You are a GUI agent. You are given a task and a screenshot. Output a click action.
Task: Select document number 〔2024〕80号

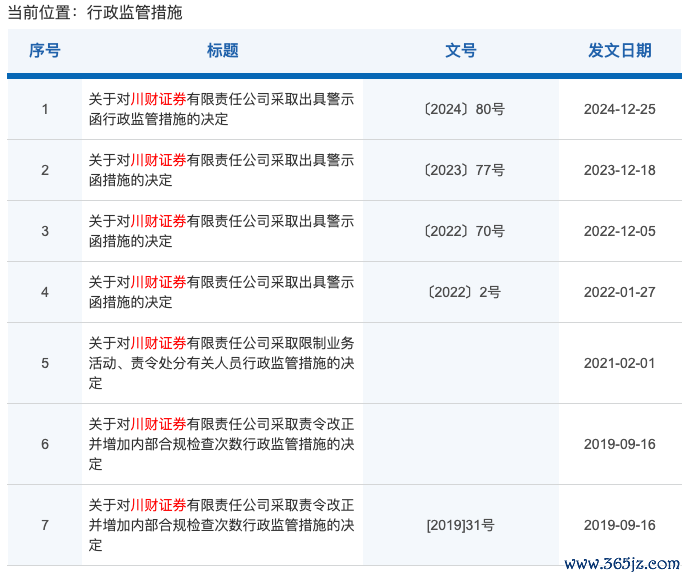pyautogui.click(x=464, y=109)
